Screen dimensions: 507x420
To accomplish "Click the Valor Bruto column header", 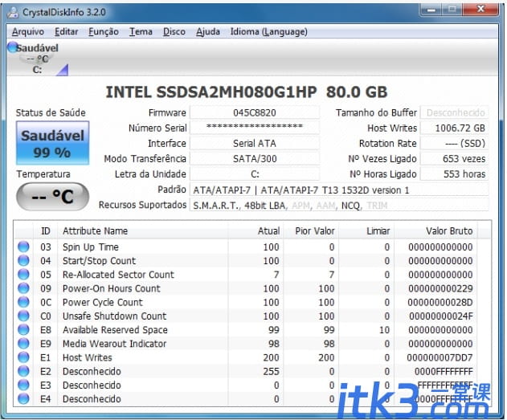I will (435, 231).
